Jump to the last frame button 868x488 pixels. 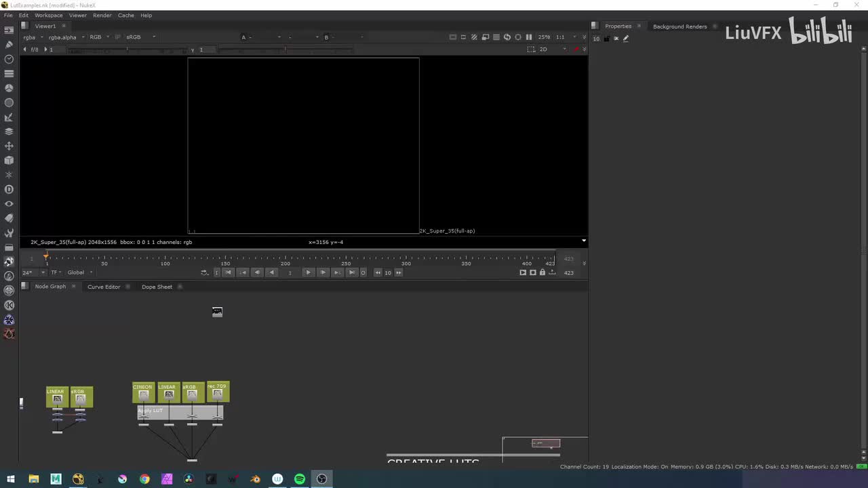coord(351,272)
